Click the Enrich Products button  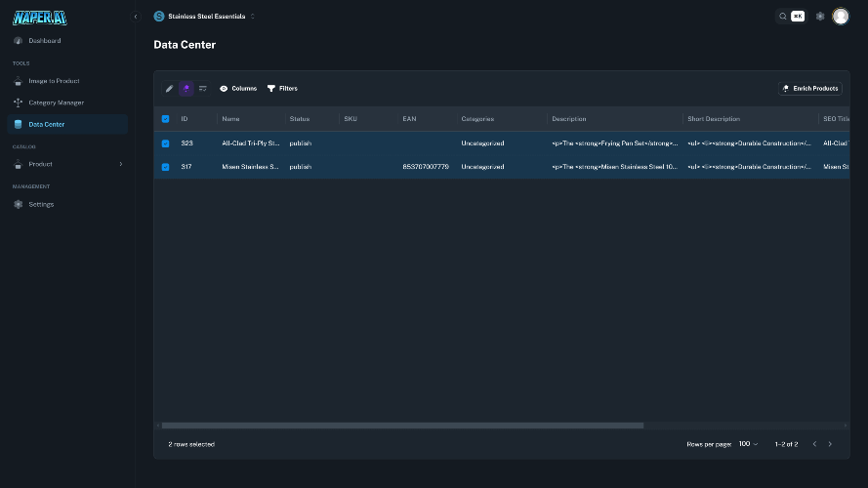pyautogui.click(x=809, y=89)
